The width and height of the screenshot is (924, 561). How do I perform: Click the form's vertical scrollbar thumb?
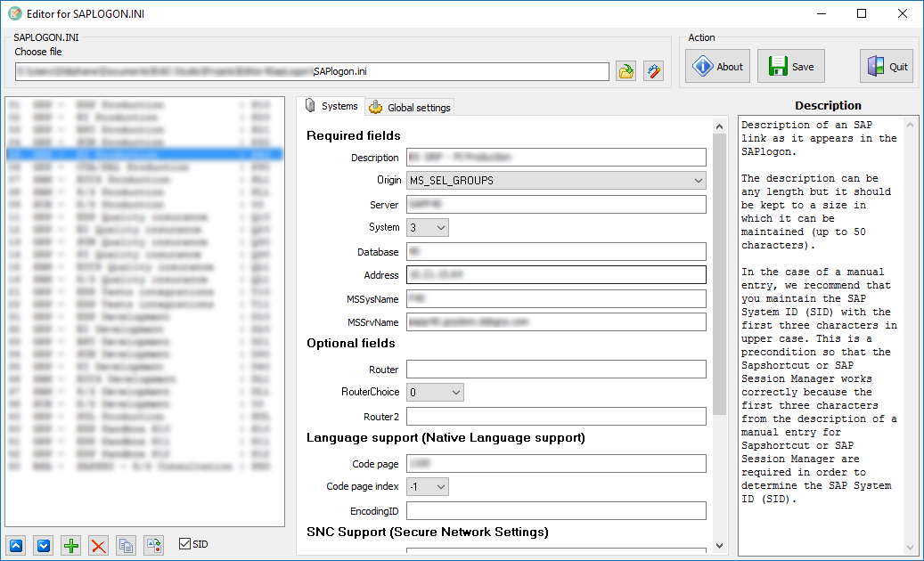click(719, 267)
